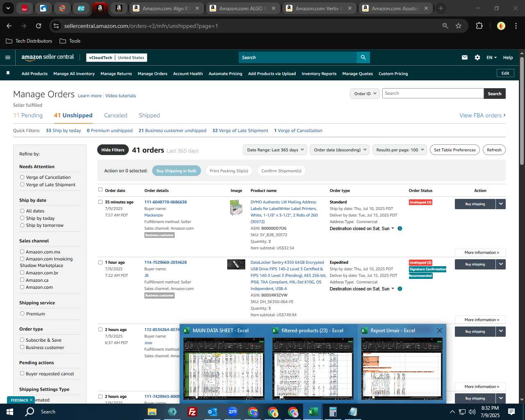Viewport: 525px width, 420px height.
Task: Select Verge of Cancellation radio filter
Action: pyautogui.click(x=22, y=177)
